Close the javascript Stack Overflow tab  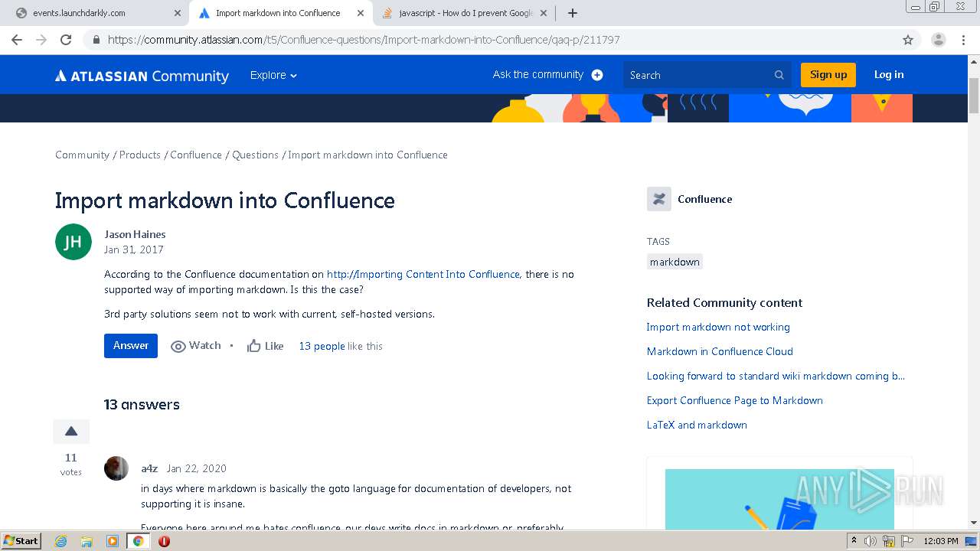tap(543, 13)
